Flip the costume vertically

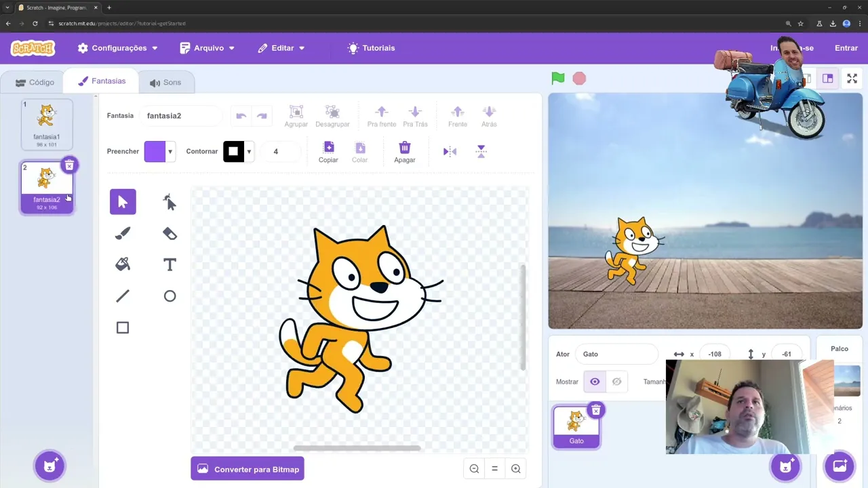coord(481,152)
